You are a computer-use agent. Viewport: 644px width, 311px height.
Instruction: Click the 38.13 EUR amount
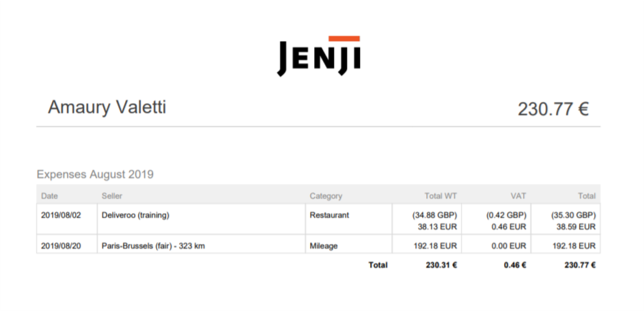(438, 227)
